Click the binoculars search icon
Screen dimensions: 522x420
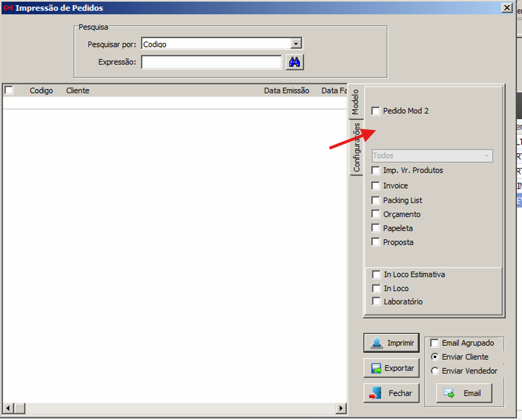295,62
